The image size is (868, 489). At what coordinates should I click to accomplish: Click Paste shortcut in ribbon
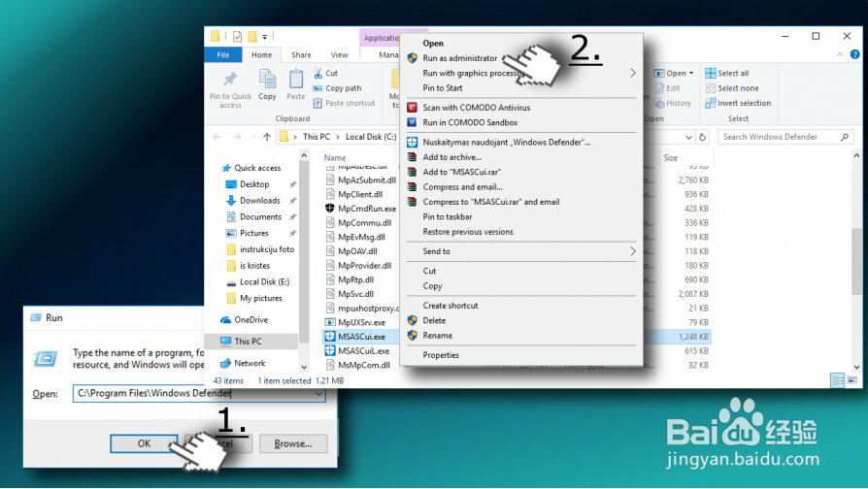[x=344, y=103]
